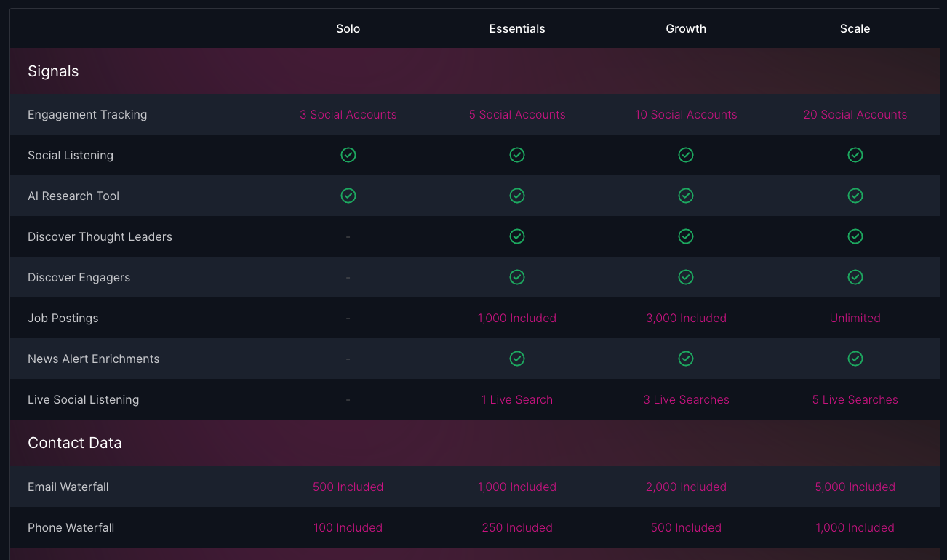Click the Growth plan column header

click(686, 29)
